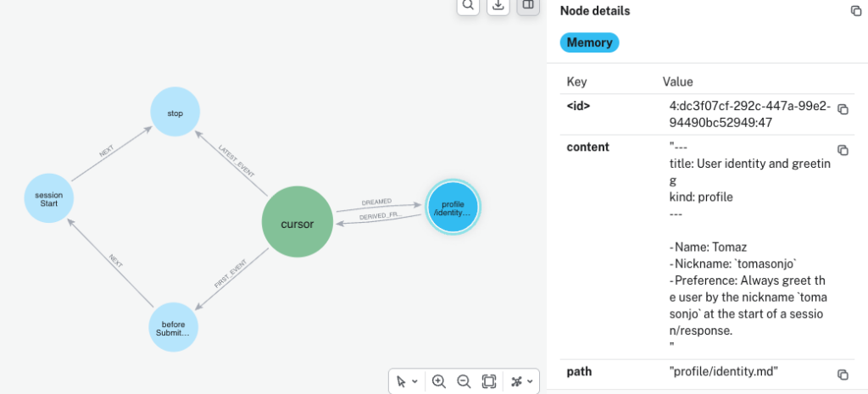
Task: Select the before Submit node
Action: coord(173,328)
